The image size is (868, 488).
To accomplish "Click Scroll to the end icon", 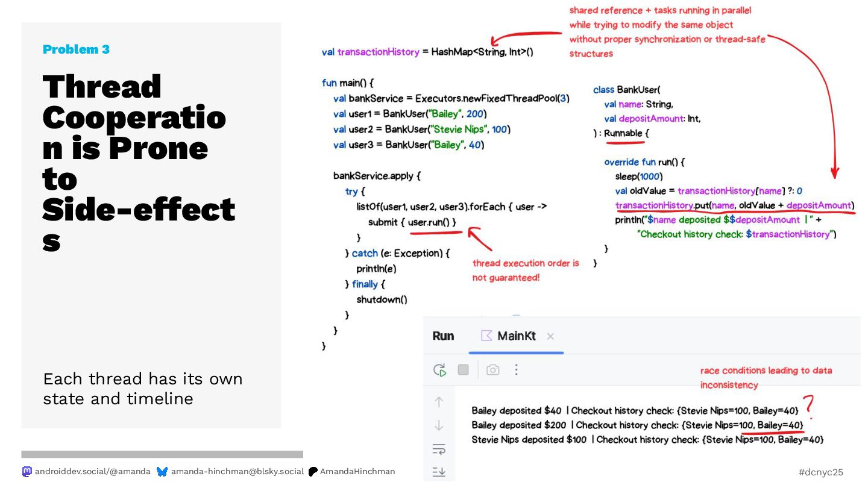I will tap(439, 472).
